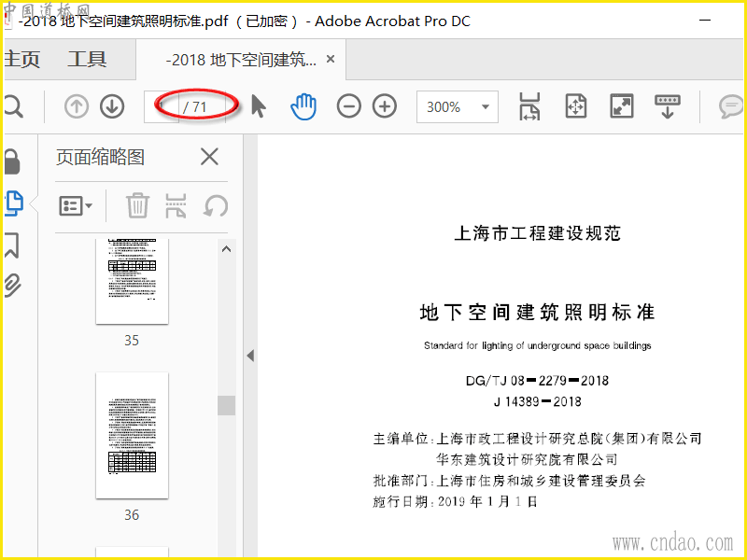The height and width of the screenshot is (560, 747).
Task: Fit one full page to window
Action: pyautogui.click(x=575, y=106)
